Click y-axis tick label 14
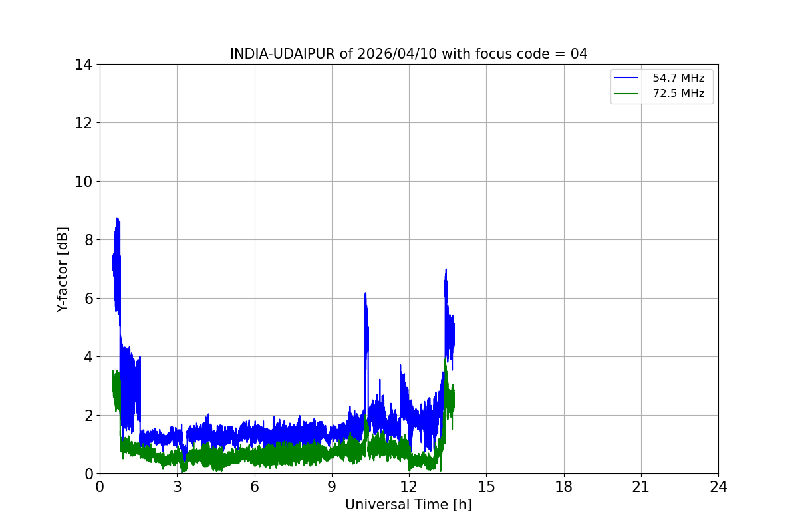The height and width of the screenshot is (532, 798). click(x=83, y=65)
